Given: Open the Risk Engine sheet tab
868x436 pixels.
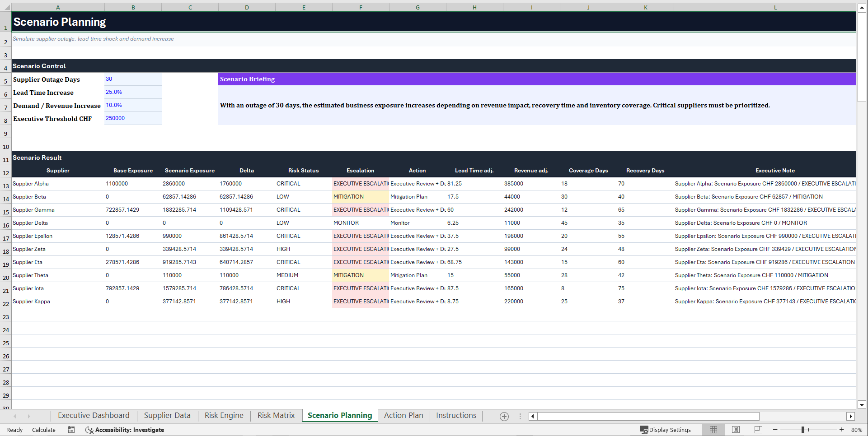Looking at the screenshot, I should tap(224, 415).
